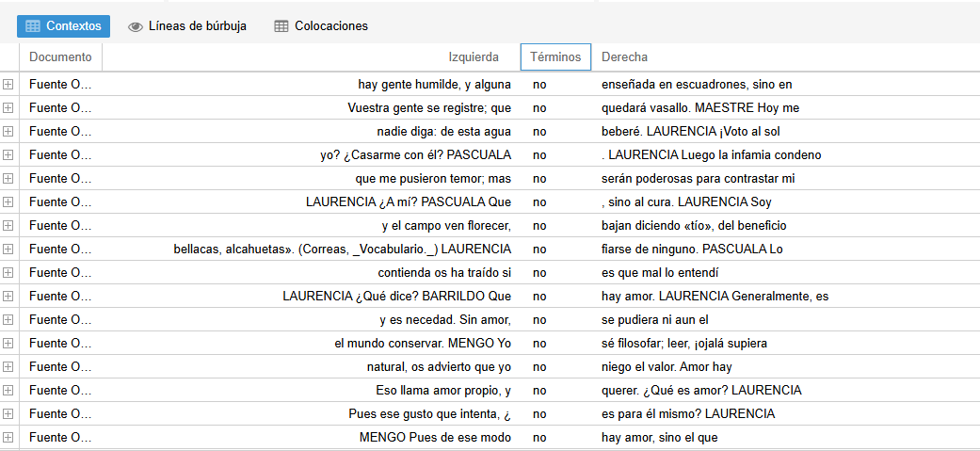Click the eye icon for Líneas de búrbuja

(x=135, y=27)
